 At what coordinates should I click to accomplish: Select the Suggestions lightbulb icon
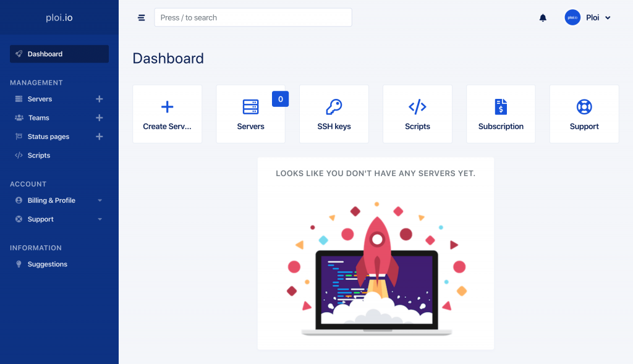coord(19,264)
